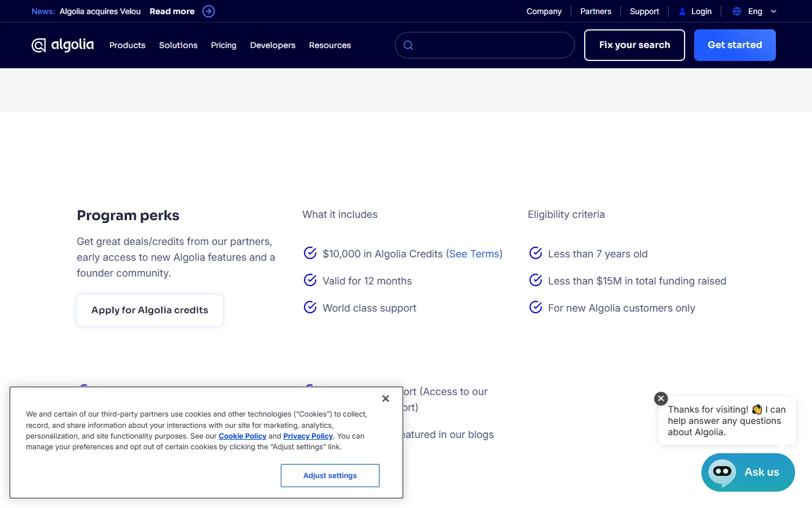The width and height of the screenshot is (812, 508).
Task: Click the Eligibility criteria heading
Action: 566,214
